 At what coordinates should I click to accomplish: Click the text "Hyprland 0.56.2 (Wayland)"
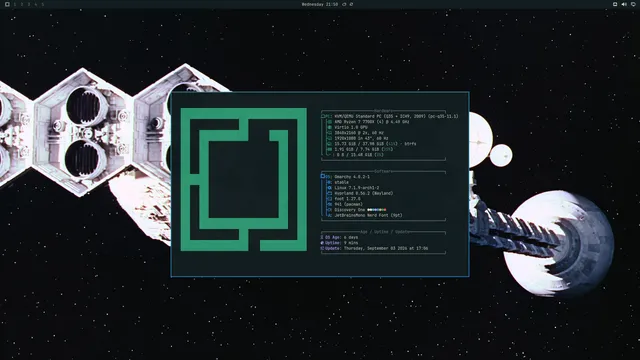tap(364, 193)
